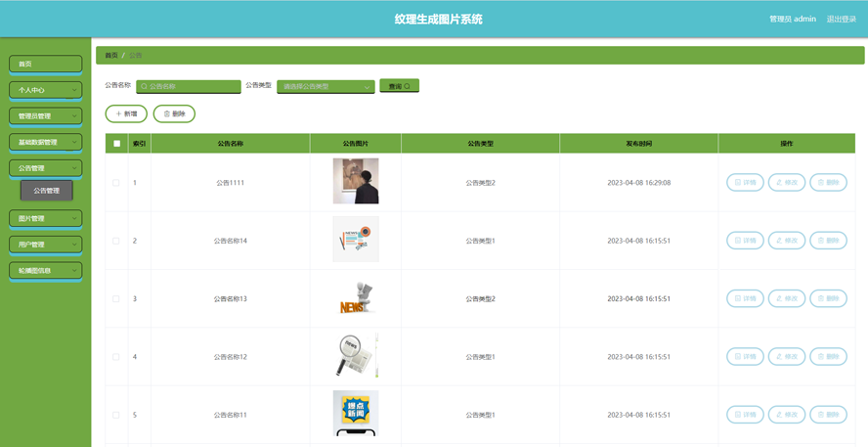Expand the 轮播图信息 sidebar menu
The height and width of the screenshot is (447, 868).
pos(45,270)
